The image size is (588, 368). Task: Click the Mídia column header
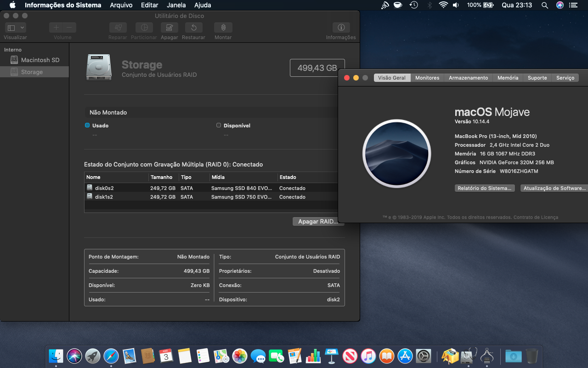coord(243,177)
